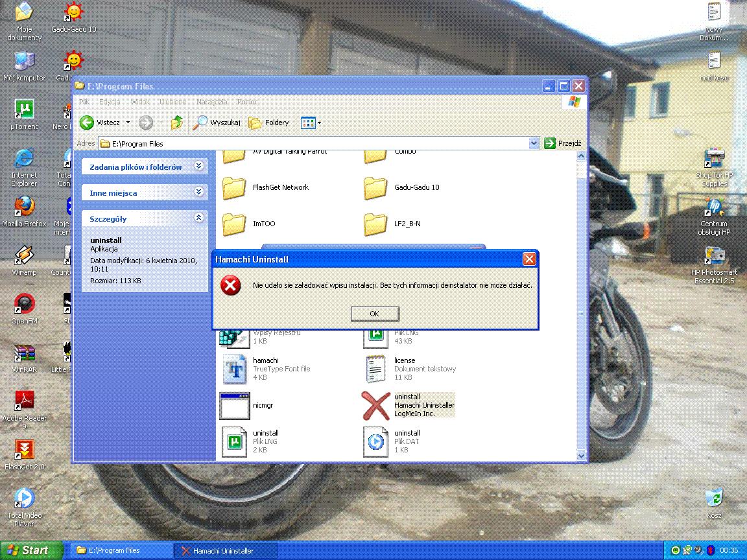Expand the Inne miejsca panel

[199, 192]
